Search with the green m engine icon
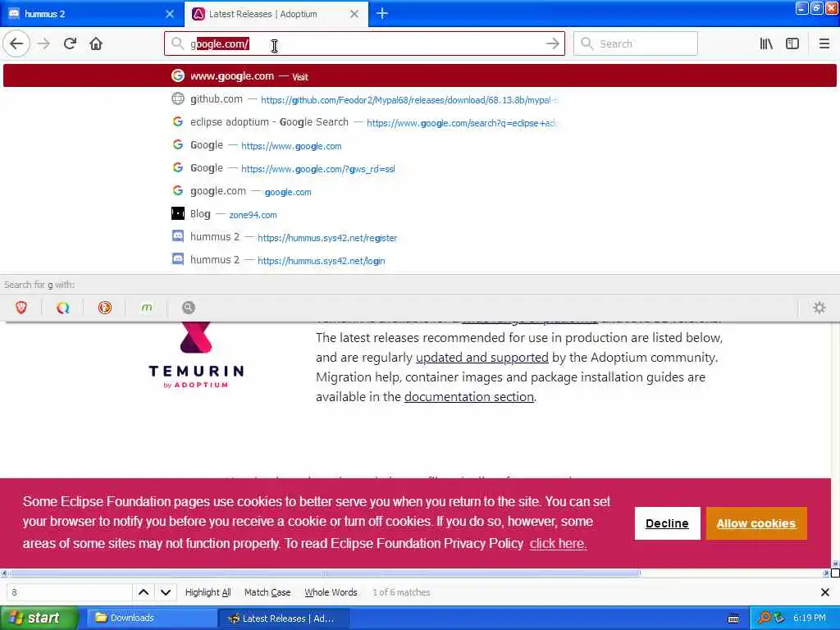 pyautogui.click(x=147, y=308)
